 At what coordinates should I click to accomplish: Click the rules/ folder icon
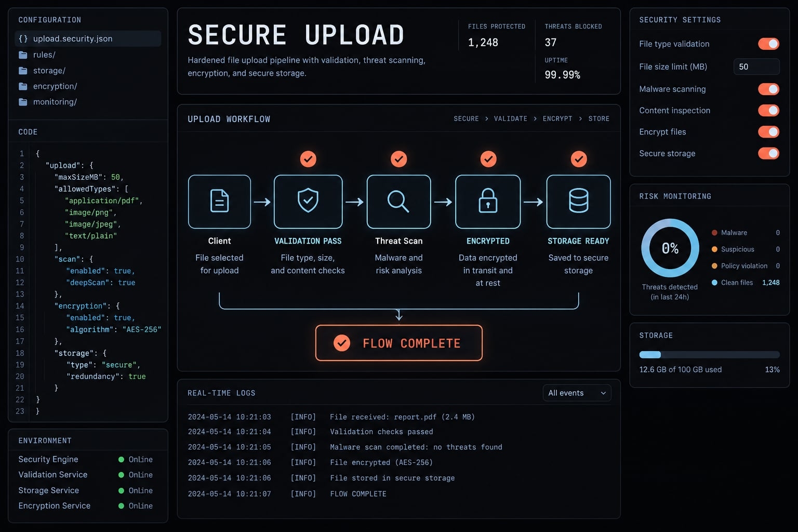click(x=23, y=55)
